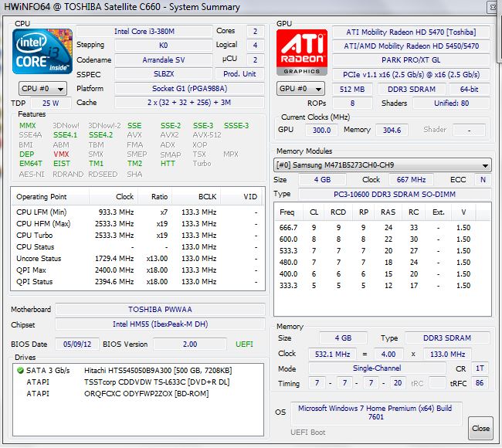The width and height of the screenshot is (502, 448).
Task: Click the VID column header
Action: [x=242, y=197]
